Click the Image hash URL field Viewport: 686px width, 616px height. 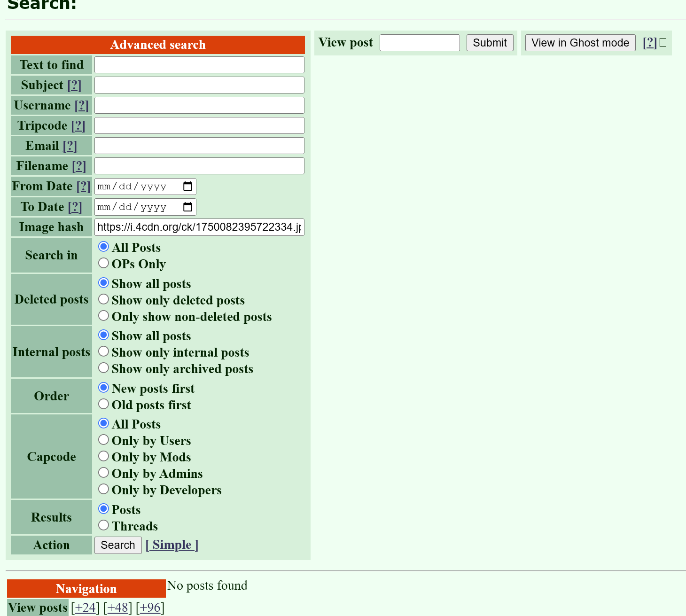click(x=199, y=227)
